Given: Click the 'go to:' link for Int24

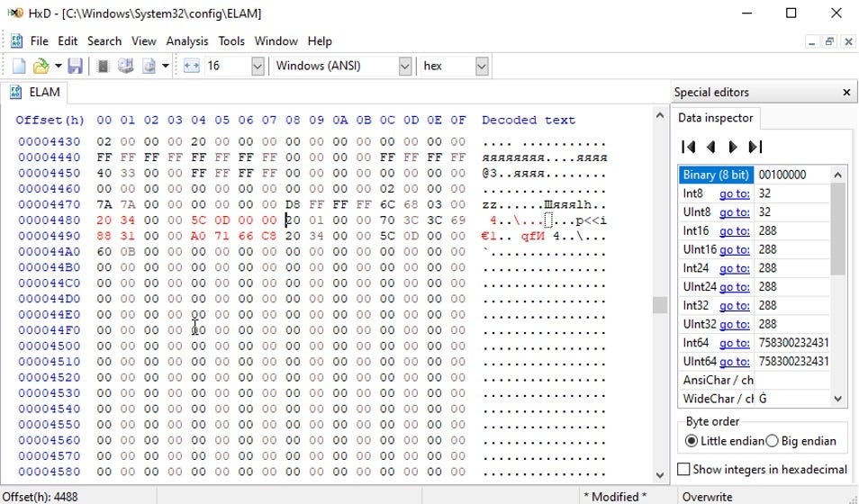Looking at the screenshot, I should 734,268.
